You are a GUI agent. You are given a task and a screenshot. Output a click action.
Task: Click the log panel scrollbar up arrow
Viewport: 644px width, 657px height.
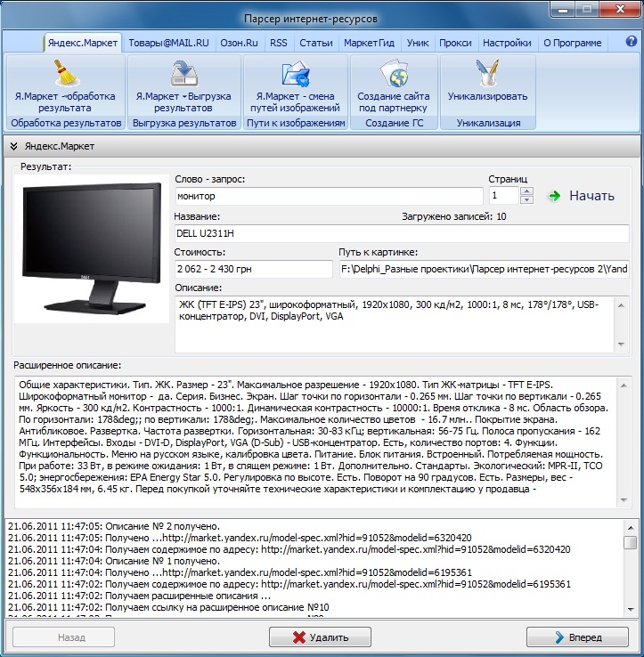tap(630, 528)
